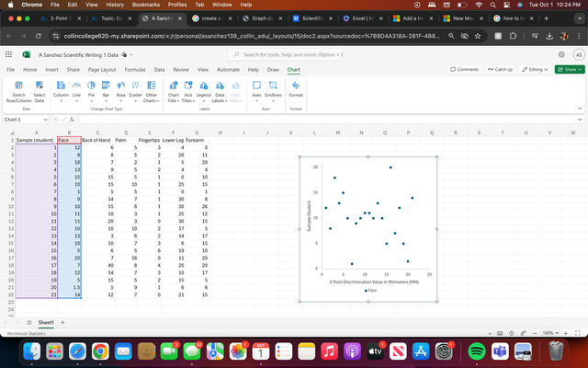
Task: Select the Sheet1 tab
Action: (46, 323)
